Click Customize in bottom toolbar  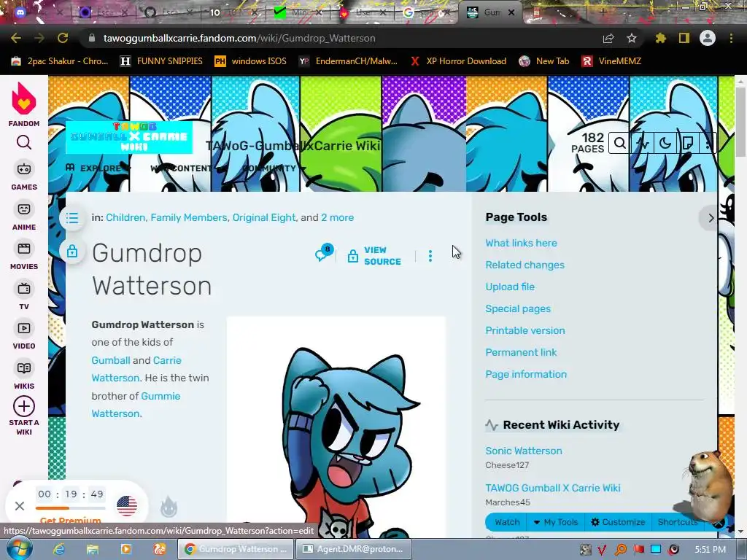(617, 522)
